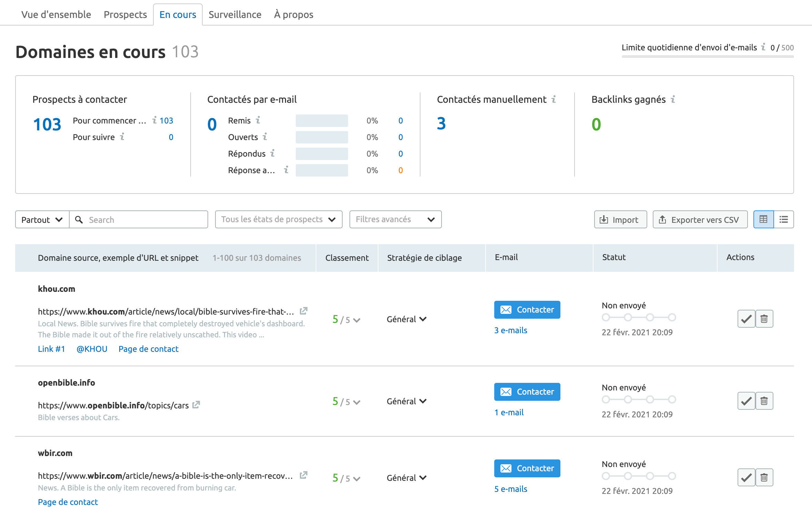Click the 0 count for Pour suivre
This screenshot has width=812, height=516.
[x=171, y=137]
